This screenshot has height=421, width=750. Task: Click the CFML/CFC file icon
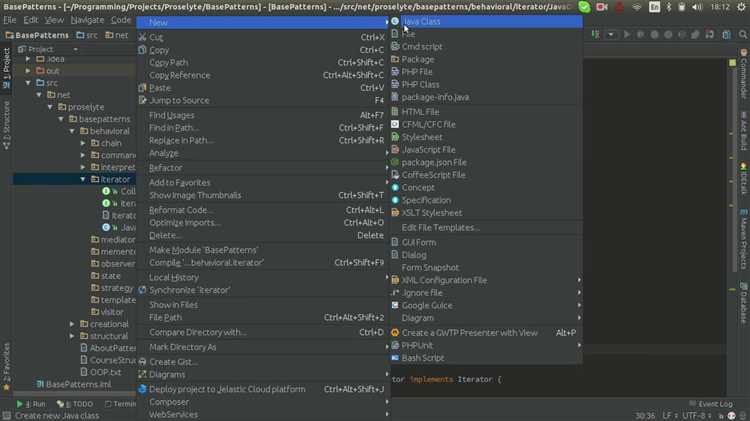point(395,124)
